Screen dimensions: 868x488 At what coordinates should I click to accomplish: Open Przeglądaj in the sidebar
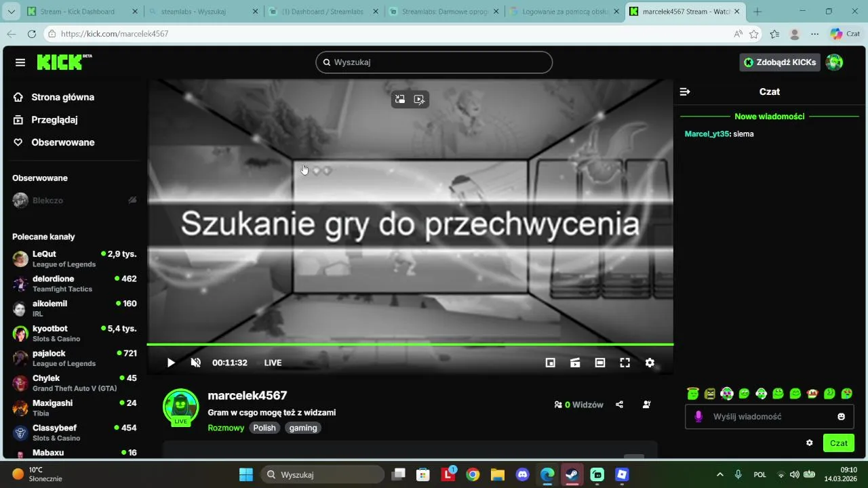[x=46, y=120]
